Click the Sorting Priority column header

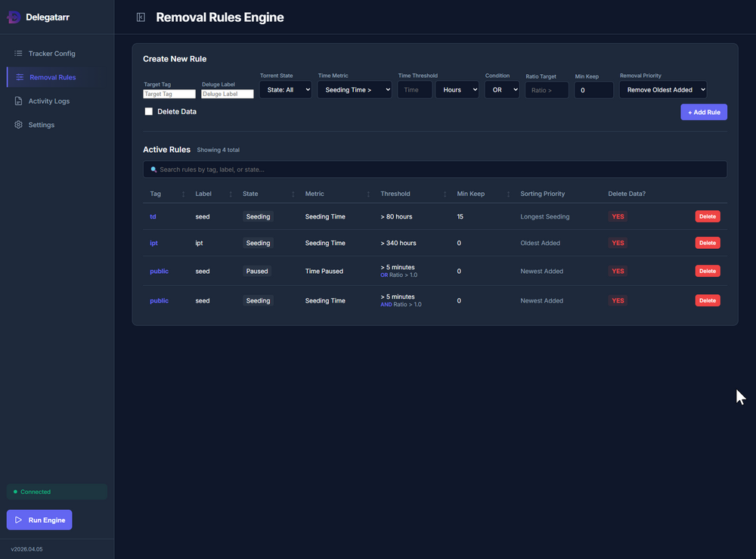click(x=542, y=194)
